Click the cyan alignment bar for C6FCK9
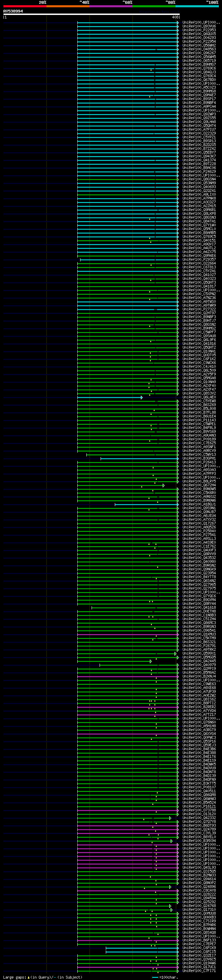This screenshot has height=980, width=222. pyautogui.click(x=142, y=948)
